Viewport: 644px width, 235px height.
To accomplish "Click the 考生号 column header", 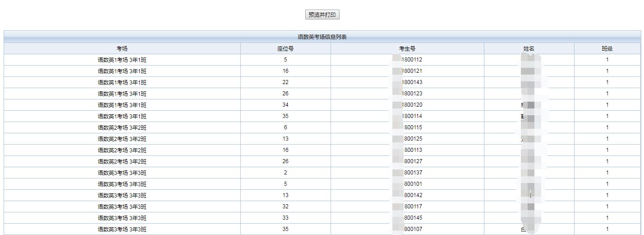I will [407, 49].
